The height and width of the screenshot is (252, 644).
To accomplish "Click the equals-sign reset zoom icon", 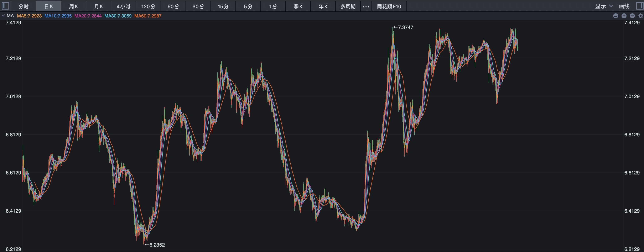I will click(616, 16).
